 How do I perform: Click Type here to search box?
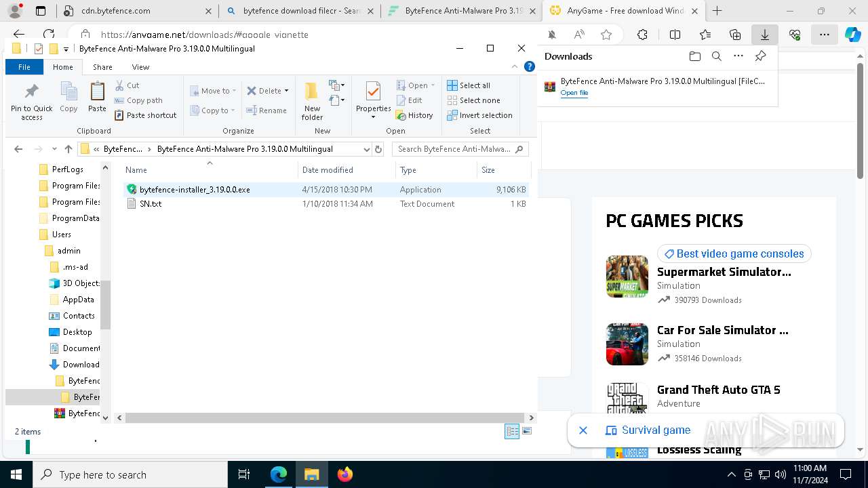(130, 474)
